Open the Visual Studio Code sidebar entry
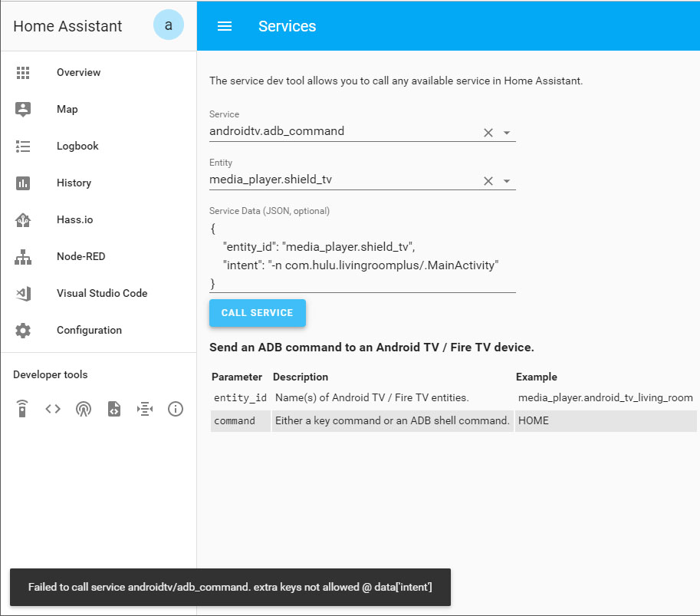This screenshot has width=700, height=616. coord(98,294)
